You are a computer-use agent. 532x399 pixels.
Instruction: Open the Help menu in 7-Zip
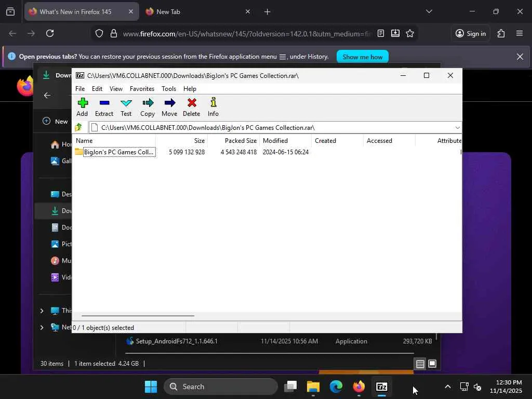click(190, 88)
